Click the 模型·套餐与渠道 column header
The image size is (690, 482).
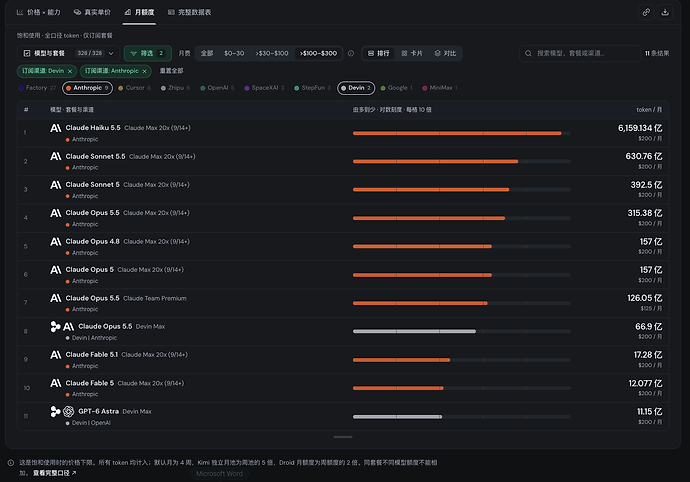72,110
